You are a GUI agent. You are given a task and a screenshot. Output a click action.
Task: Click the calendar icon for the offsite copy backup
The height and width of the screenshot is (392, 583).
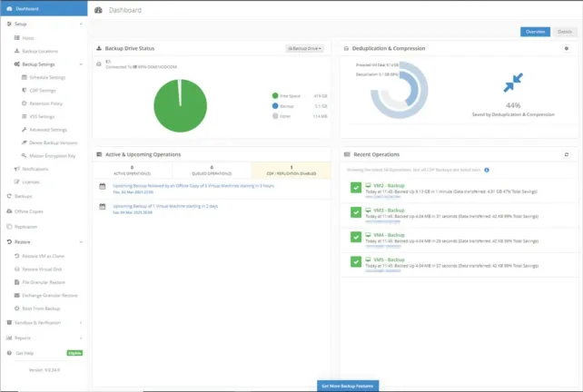[x=104, y=186]
